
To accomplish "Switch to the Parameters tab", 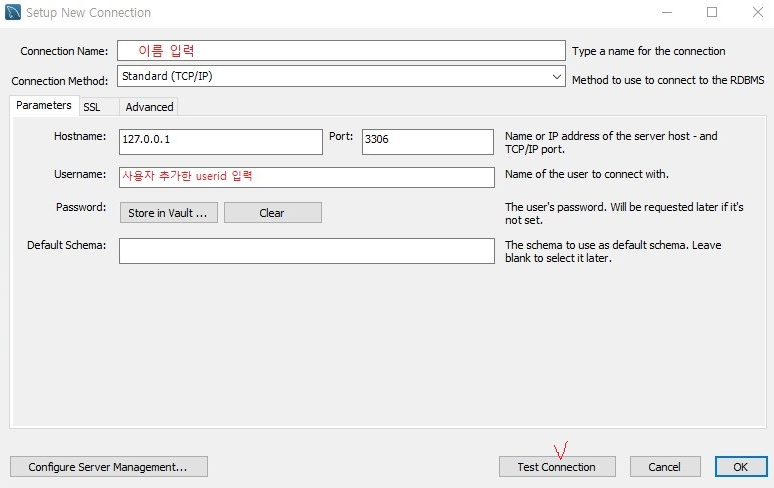I will [x=44, y=106].
